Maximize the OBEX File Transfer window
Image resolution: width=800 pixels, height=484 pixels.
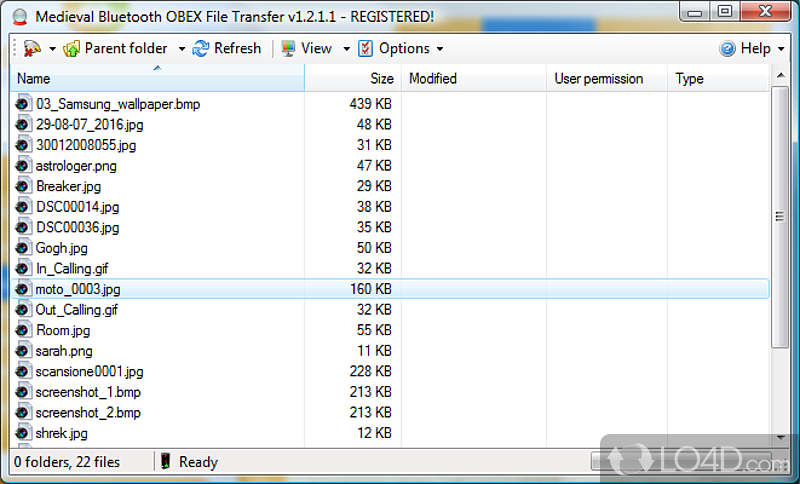pos(725,11)
